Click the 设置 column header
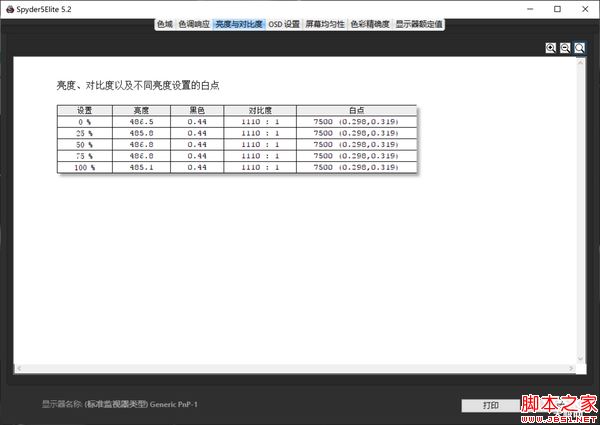This screenshot has width=600, height=425. [85, 111]
